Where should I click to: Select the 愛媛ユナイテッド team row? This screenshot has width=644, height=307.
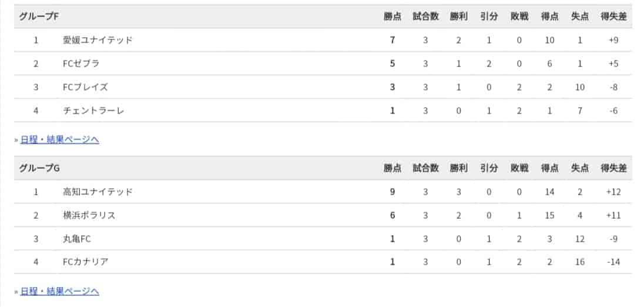coord(323,40)
